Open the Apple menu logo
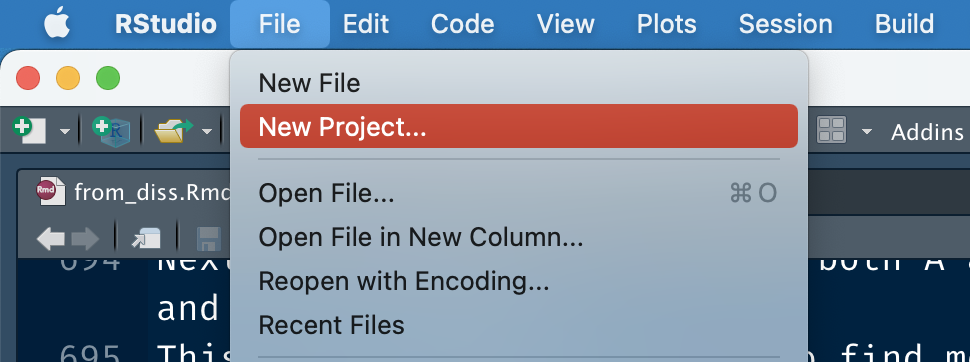The image size is (970, 362). [x=57, y=24]
